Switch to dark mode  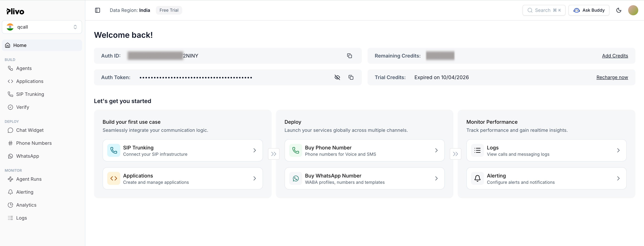(x=619, y=10)
